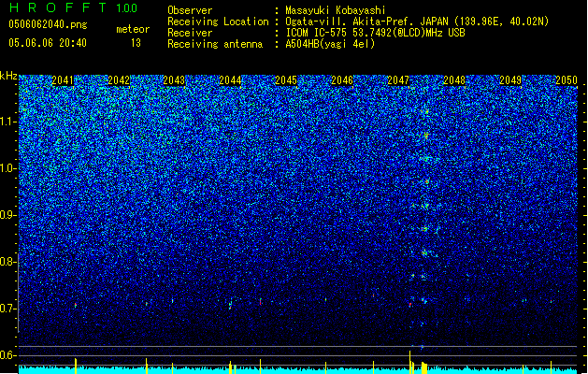This screenshot has height=374, width=588.
Task: Select the location text Ogata-vill. Akita-Pref. JAPAN
Action: click(x=366, y=22)
